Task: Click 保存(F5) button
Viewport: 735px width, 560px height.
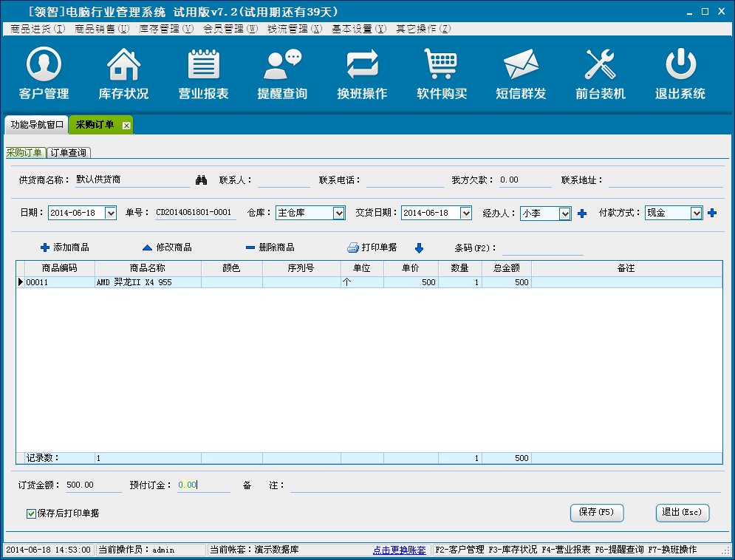Action: pyautogui.click(x=596, y=513)
